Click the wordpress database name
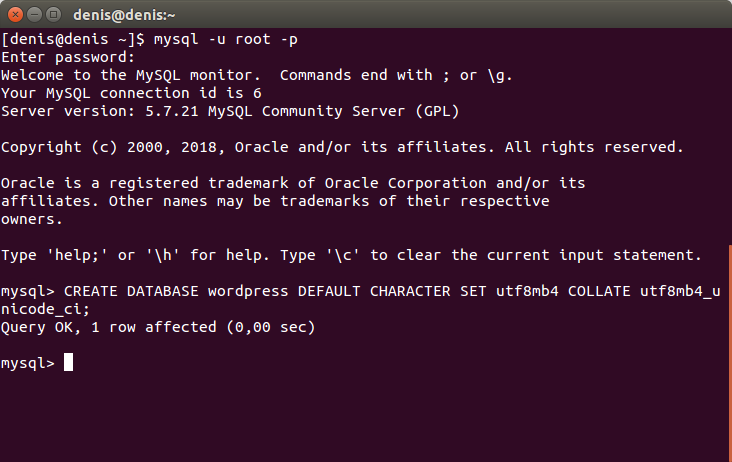Screen dimensions: 732x462 pos(248,292)
